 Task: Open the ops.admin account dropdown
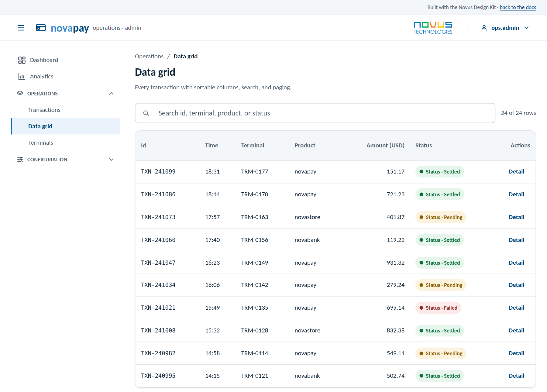[x=505, y=28]
